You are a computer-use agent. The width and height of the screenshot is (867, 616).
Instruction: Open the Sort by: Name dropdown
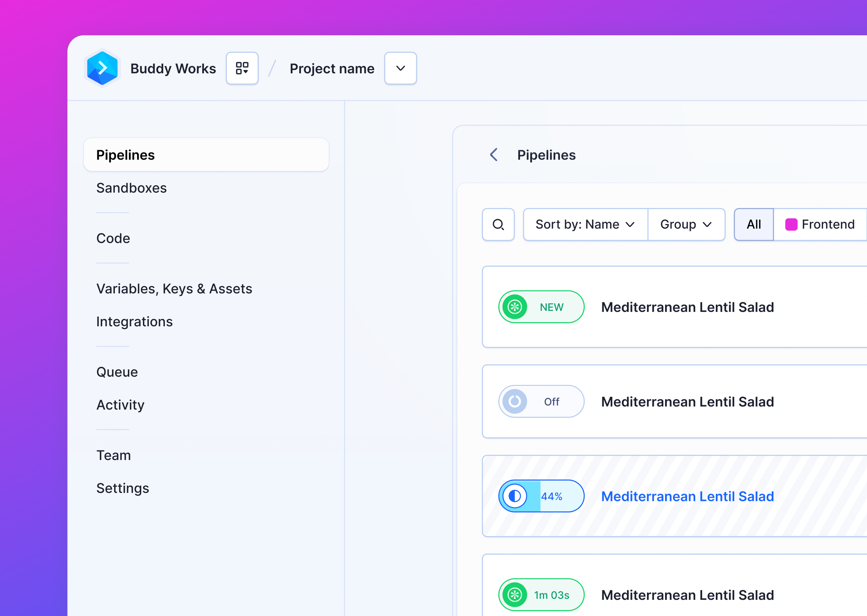(x=585, y=225)
